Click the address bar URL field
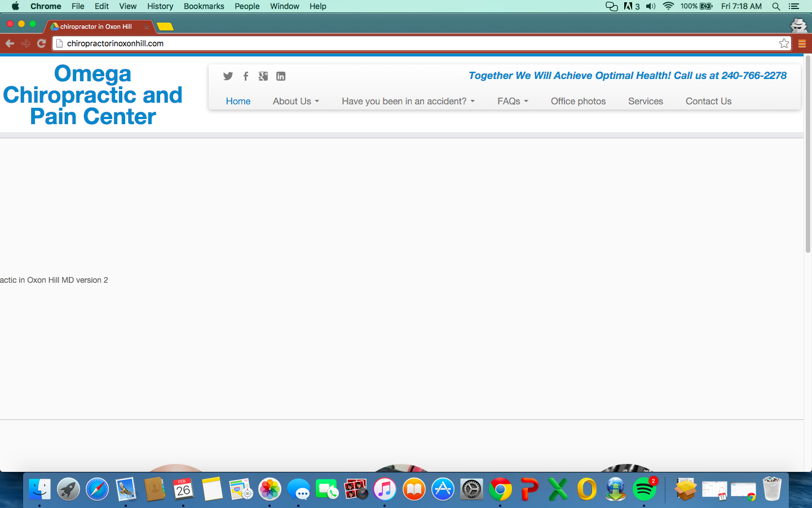812x508 pixels. tap(395, 43)
